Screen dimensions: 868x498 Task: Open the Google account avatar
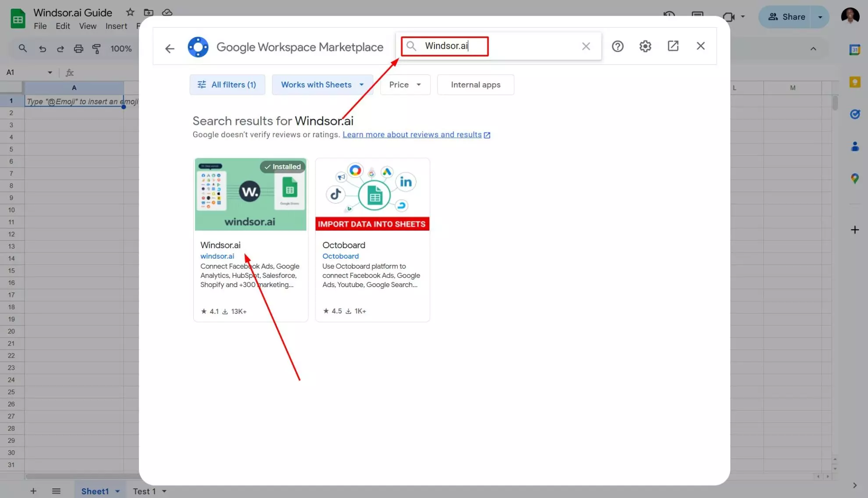coord(850,17)
